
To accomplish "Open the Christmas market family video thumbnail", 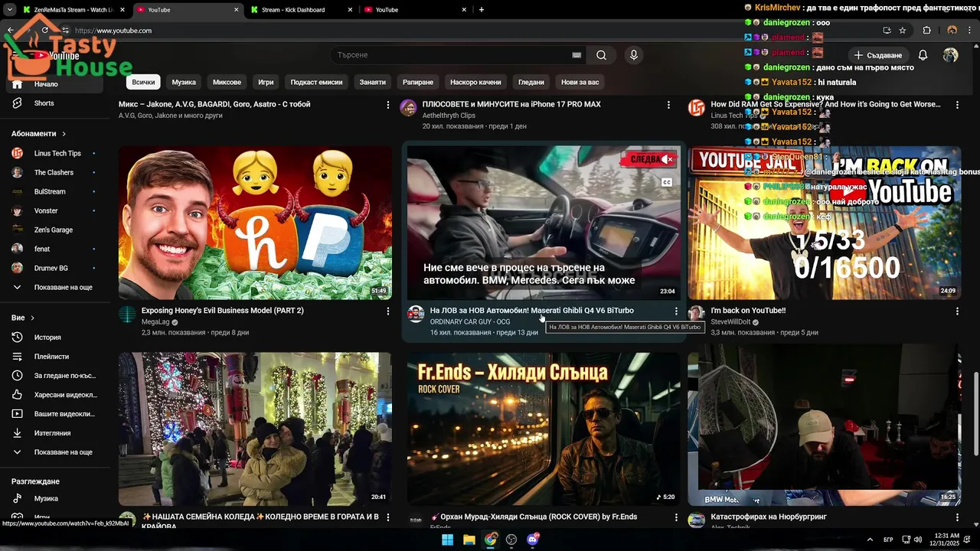I will click(255, 429).
